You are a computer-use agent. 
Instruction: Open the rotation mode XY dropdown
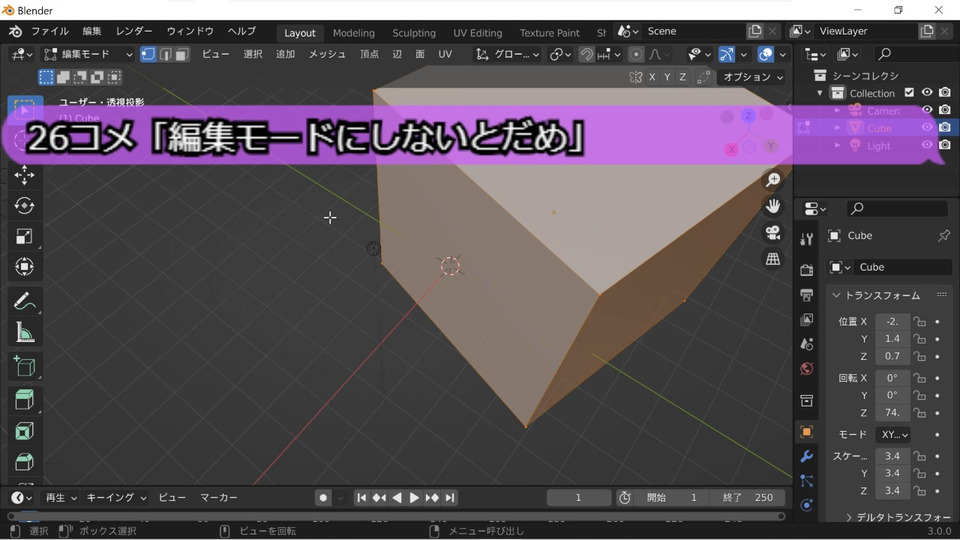click(894, 435)
